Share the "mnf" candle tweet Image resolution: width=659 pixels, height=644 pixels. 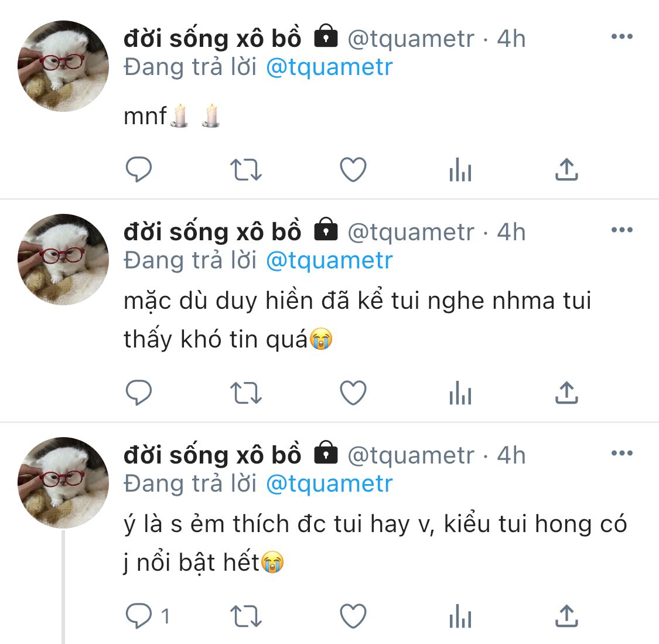(566, 170)
